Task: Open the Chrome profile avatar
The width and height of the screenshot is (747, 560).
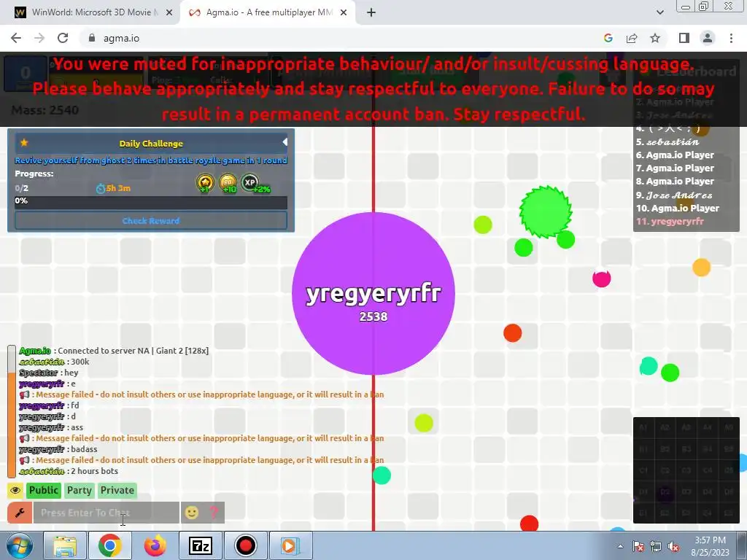Action: tap(708, 38)
